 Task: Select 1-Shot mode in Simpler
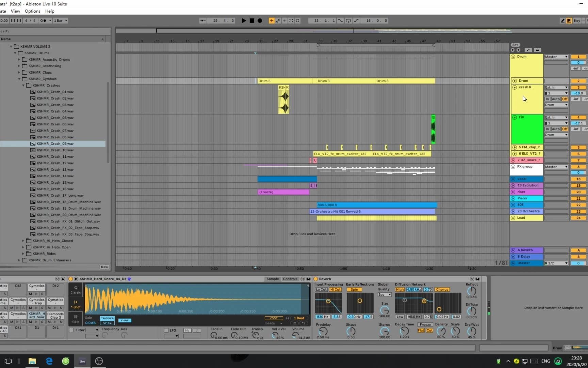[x=76, y=305]
